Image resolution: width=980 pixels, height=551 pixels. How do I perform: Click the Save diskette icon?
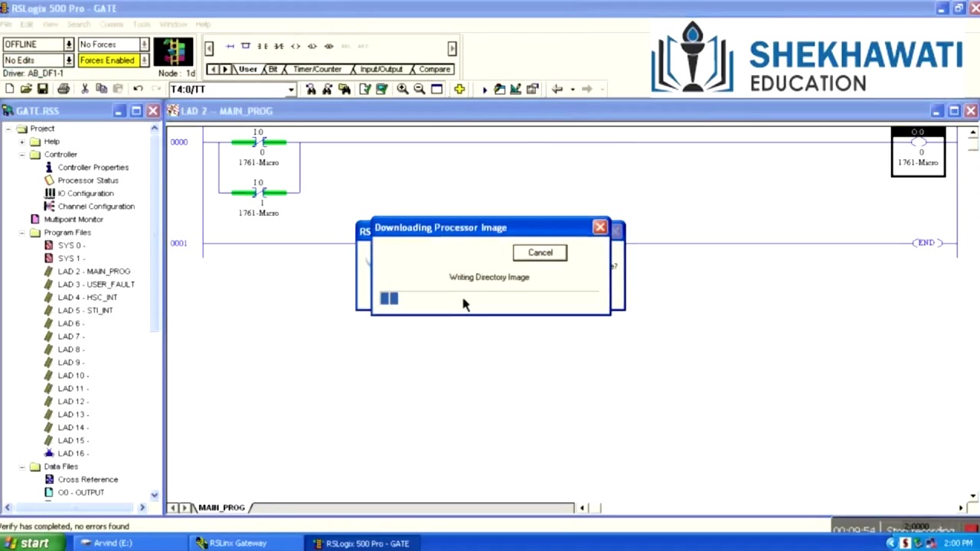click(x=43, y=90)
